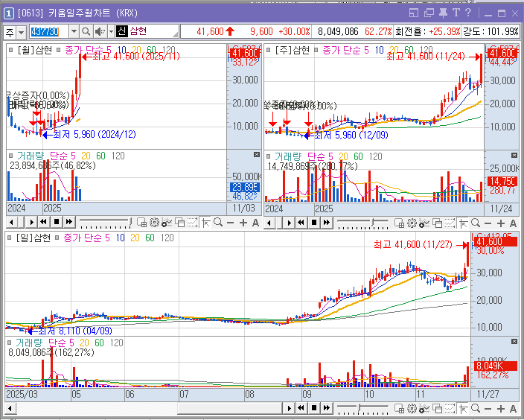524x420 pixels.
Task: Toggle 거래량 marker in monthly volume panel
Action: coord(10,156)
